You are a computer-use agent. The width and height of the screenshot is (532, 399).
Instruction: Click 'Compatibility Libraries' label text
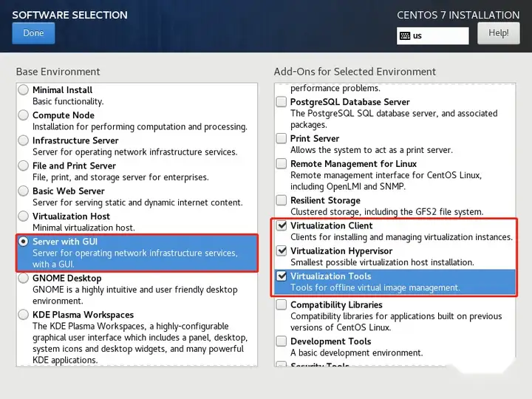click(x=336, y=305)
